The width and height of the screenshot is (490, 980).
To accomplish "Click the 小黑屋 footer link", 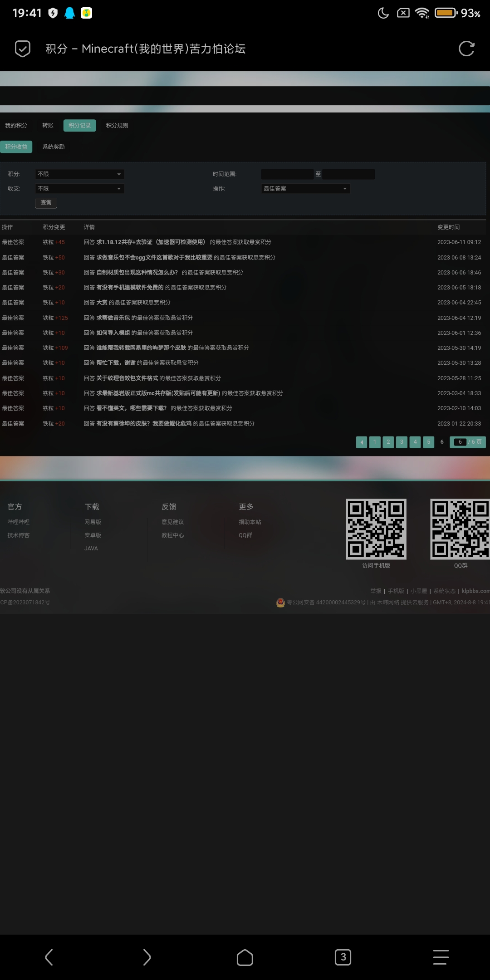I will click(x=419, y=591).
